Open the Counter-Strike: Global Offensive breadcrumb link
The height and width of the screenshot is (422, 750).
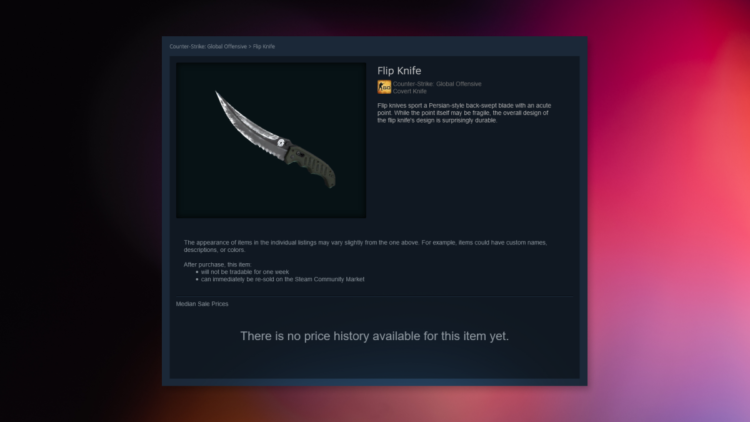pyautogui.click(x=208, y=46)
